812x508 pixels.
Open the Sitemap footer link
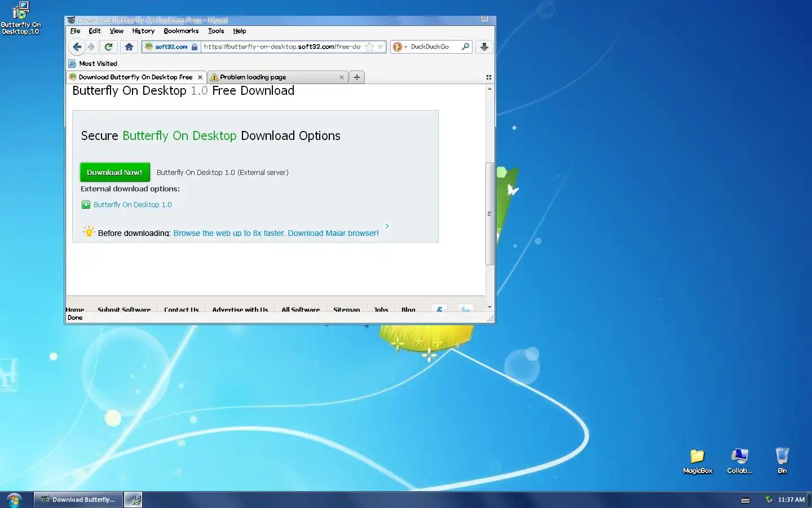coord(347,309)
